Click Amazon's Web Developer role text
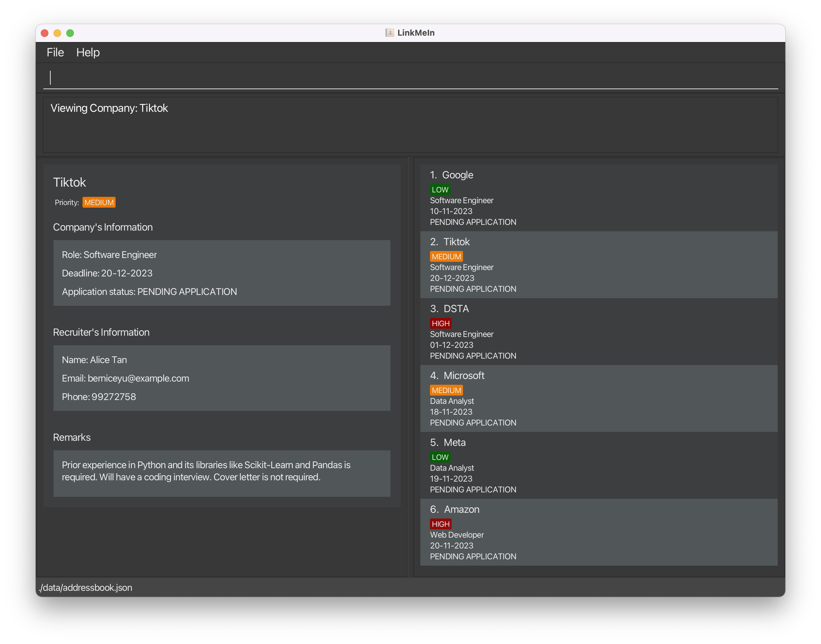821x644 pixels. (456, 535)
